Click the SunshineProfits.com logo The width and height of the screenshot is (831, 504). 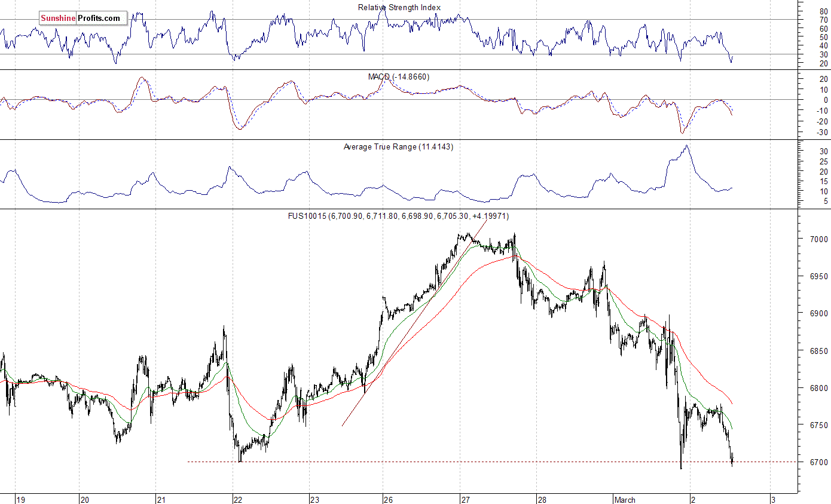(84, 19)
